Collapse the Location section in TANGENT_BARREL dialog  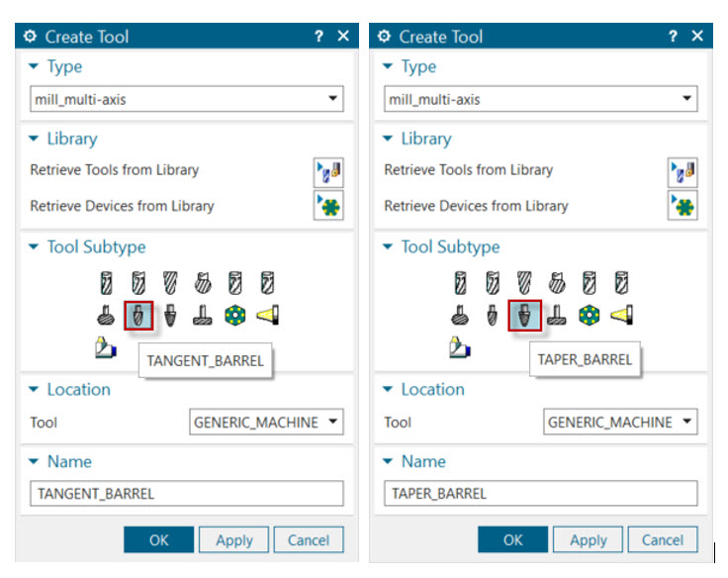[x=35, y=390]
